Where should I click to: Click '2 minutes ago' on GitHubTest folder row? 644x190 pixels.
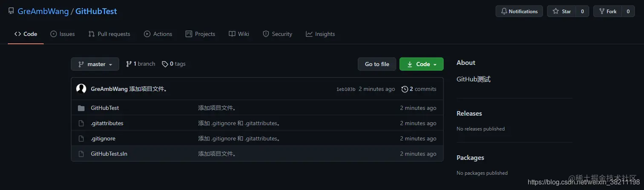[x=418, y=108]
